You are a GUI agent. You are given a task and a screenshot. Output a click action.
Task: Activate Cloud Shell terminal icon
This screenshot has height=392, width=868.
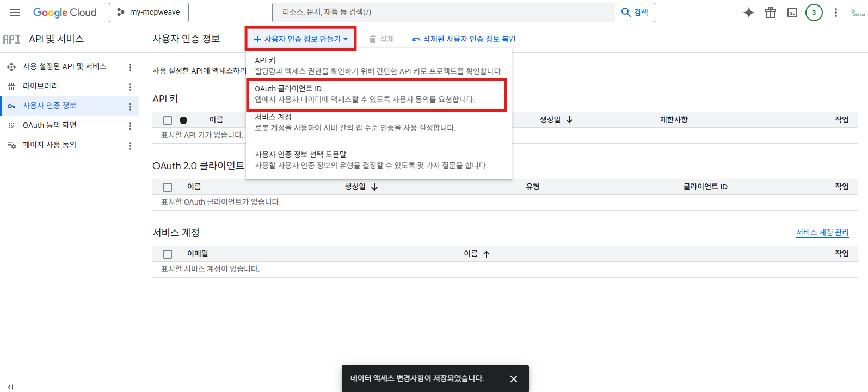[x=792, y=13]
